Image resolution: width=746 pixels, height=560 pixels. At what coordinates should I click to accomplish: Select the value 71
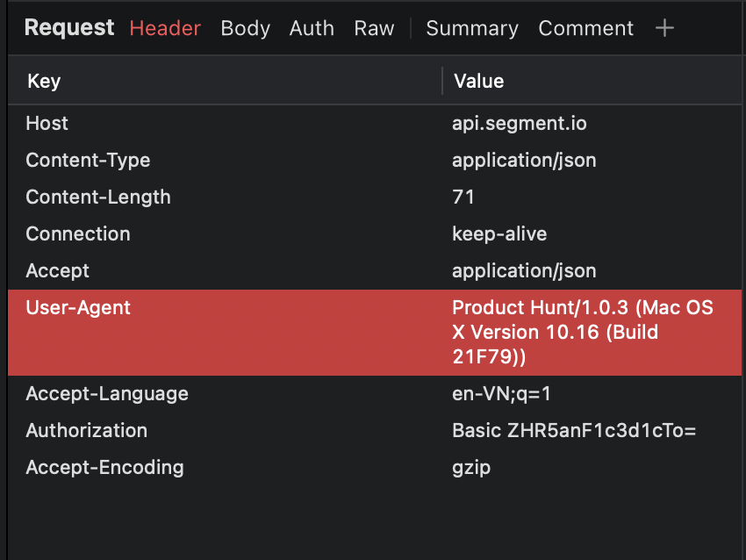[463, 197]
